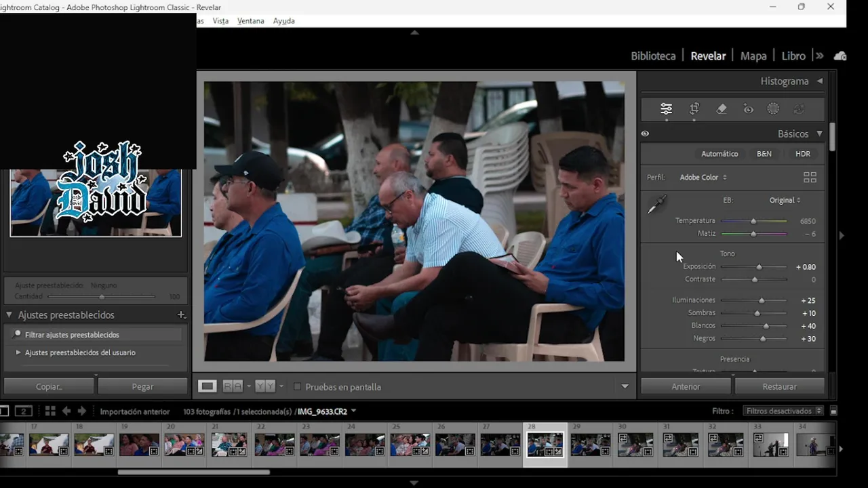Collapse the Histograma panel

[x=819, y=81]
